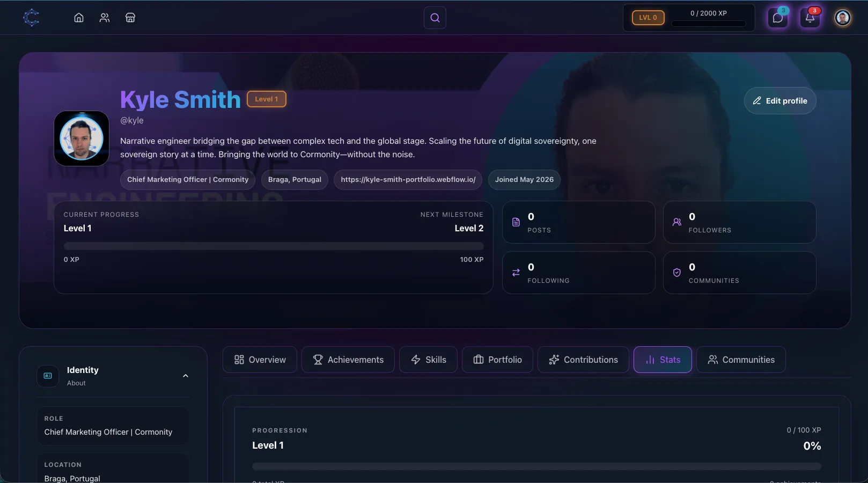Click the LVL 0 badge

point(648,18)
